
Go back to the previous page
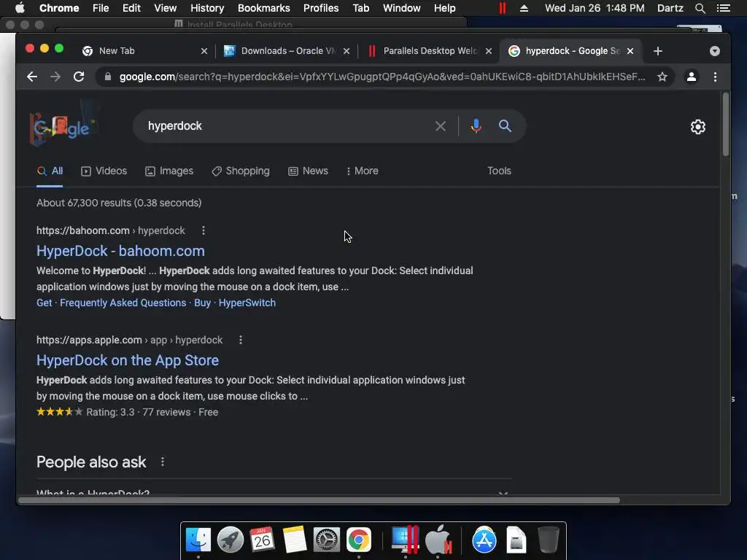(32, 77)
